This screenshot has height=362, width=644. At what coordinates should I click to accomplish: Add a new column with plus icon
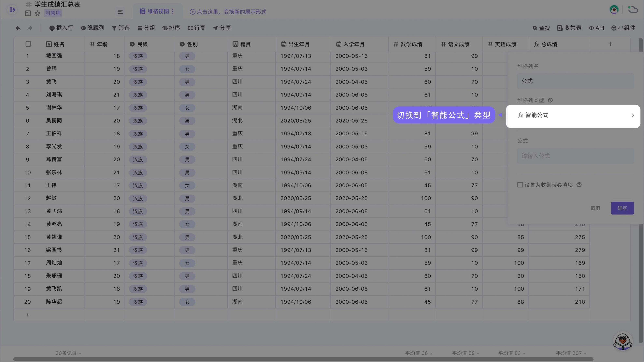point(610,44)
